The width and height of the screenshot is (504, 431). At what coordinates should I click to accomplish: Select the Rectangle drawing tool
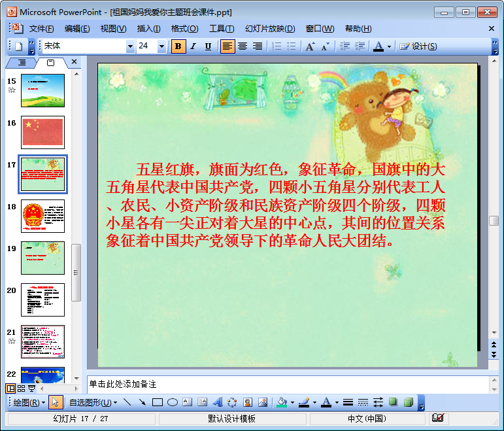(x=157, y=402)
